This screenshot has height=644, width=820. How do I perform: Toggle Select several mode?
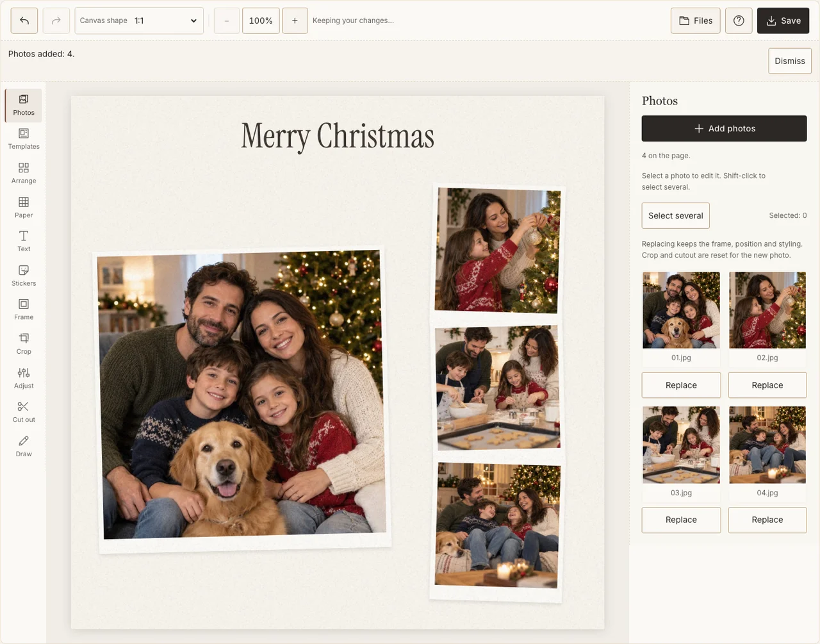[676, 216]
